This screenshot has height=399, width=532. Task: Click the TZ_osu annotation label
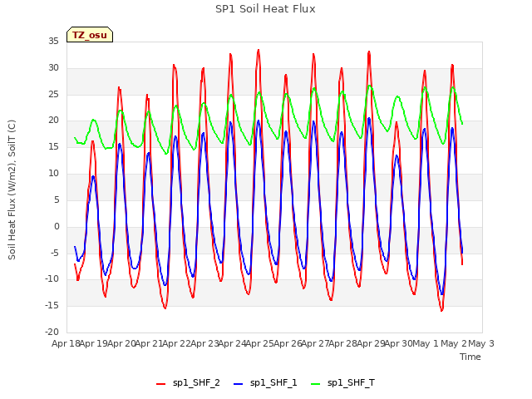(90, 35)
